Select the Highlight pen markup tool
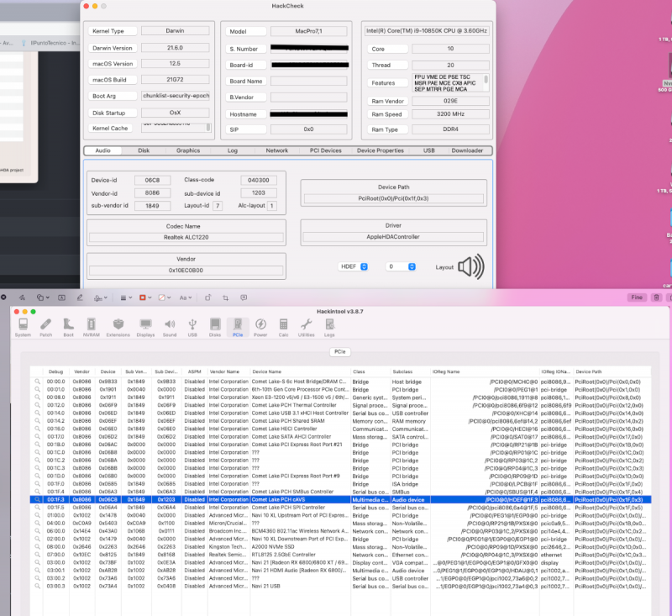This screenshot has height=616, width=672. (80, 297)
